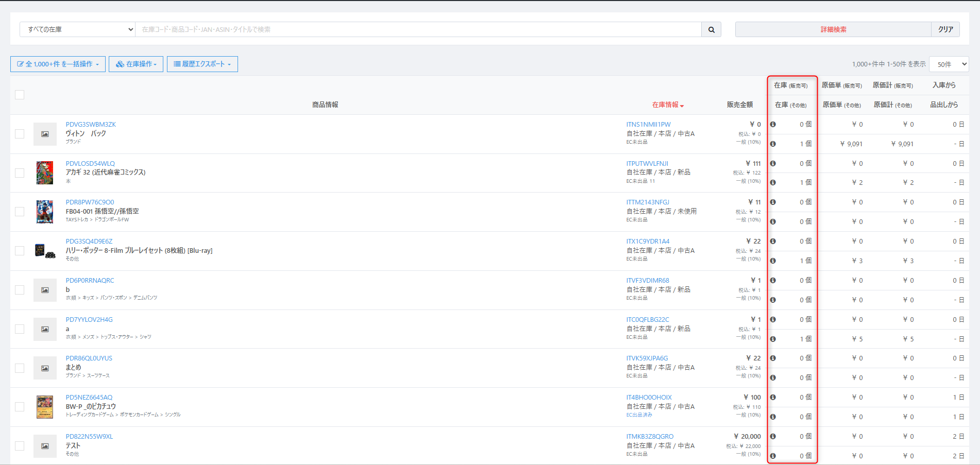Click the inventory search text field
The height and width of the screenshot is (465, 980).
tap(417, 30)
